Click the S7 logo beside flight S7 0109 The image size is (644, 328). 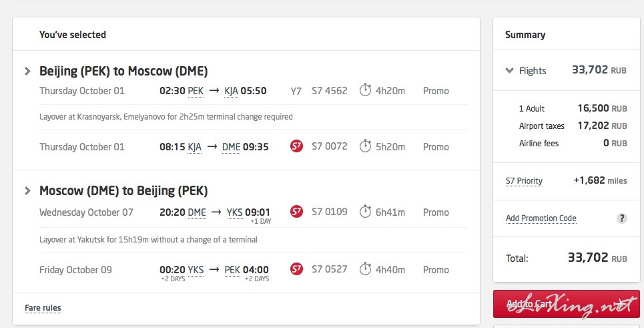click(x=296, y=212)
